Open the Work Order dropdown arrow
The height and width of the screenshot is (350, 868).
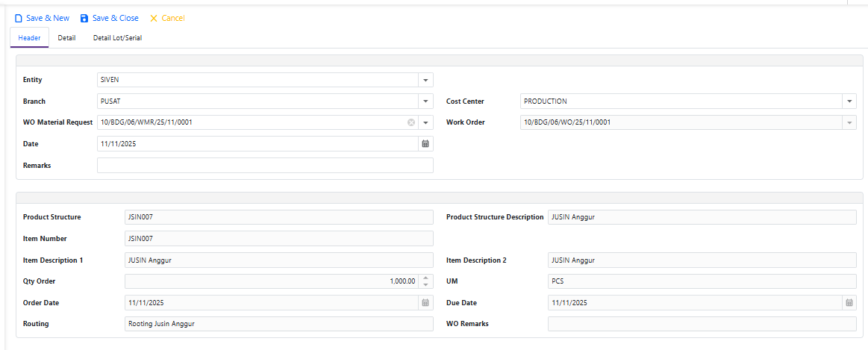point(849,122)
